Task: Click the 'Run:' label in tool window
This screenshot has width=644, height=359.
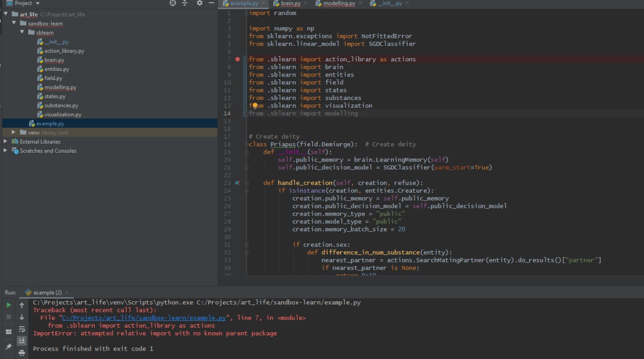Action: (11, 292)
